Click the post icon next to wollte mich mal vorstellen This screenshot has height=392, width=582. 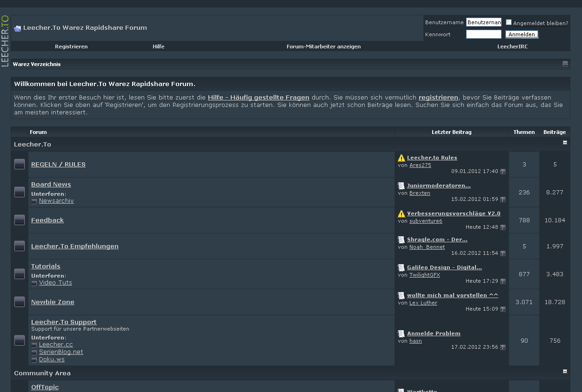click(x=401, y=296)
